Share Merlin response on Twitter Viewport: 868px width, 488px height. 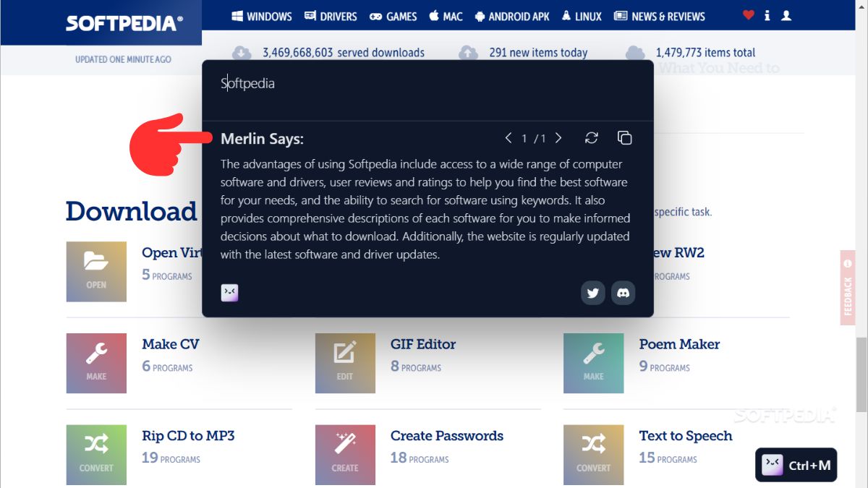tap(593, 293)
